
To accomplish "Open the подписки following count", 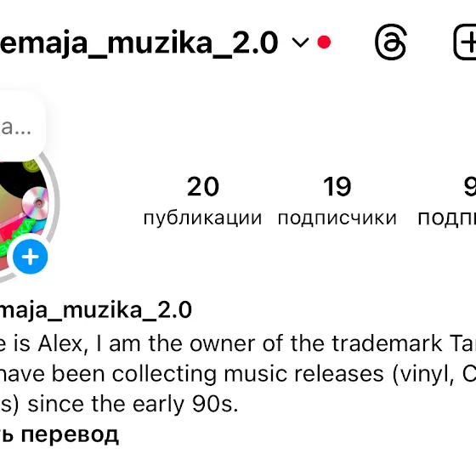I will coord(447,201).
